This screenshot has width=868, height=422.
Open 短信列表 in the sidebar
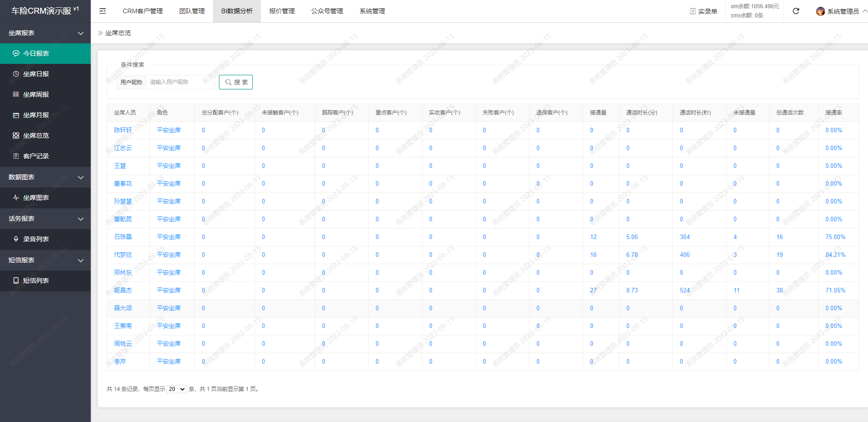tap(36, 281)
